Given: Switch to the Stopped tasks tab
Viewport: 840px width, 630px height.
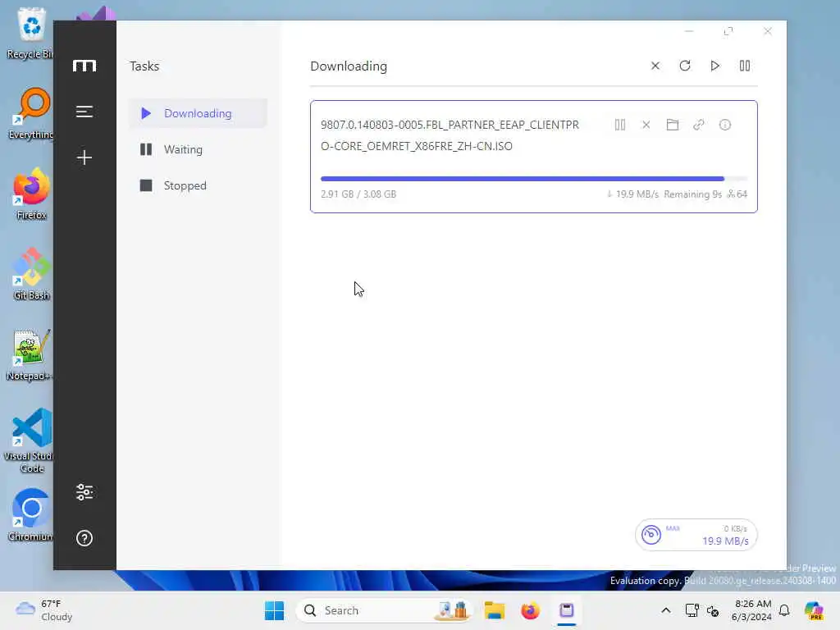Looking at the screenshot, I should pyautogui.click(x=198, y=185).
